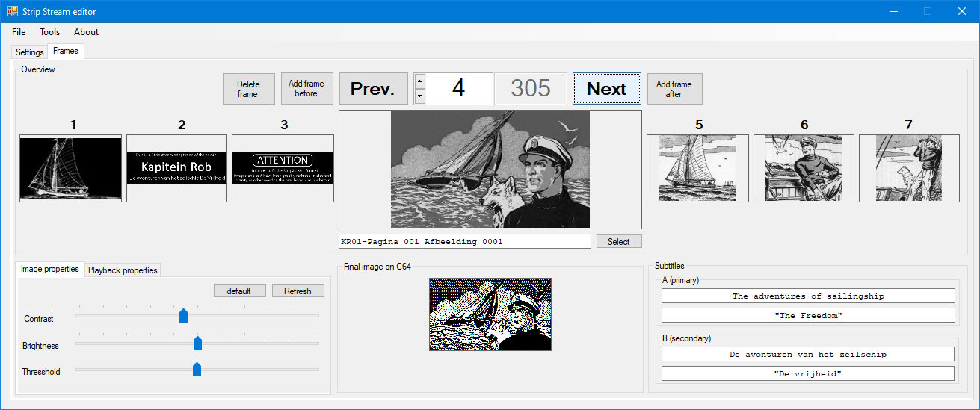Screen dimensions: 980x410
Task: Click the Contrast slider handle
Action: pos(183,316)
